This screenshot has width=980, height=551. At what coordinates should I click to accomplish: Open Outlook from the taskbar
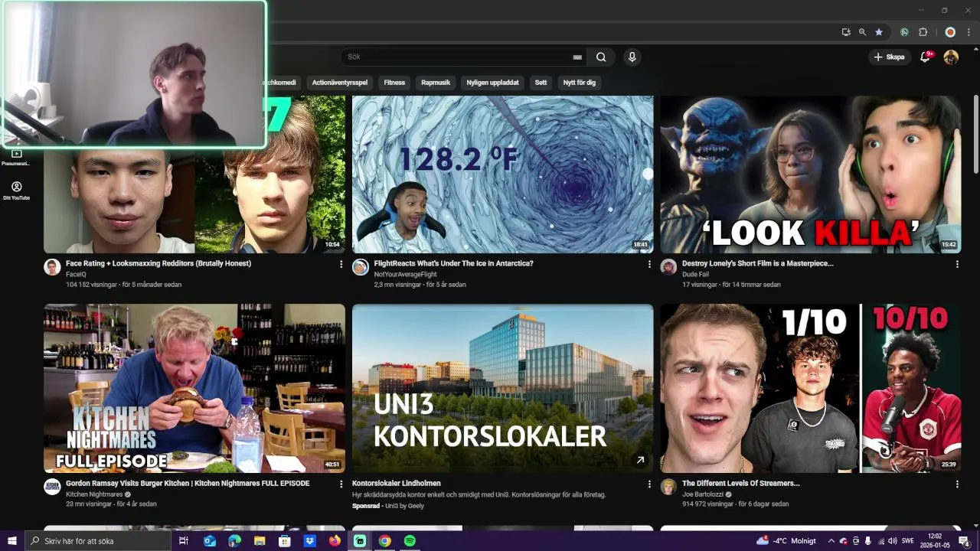pyautogui.click(x=209, y=541)
